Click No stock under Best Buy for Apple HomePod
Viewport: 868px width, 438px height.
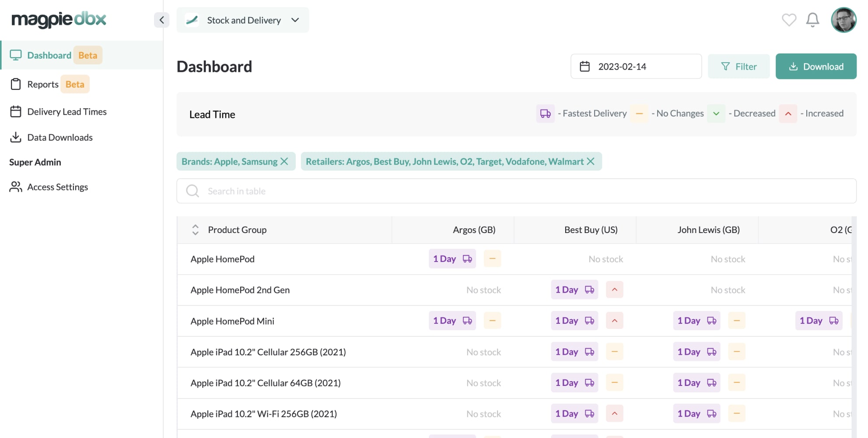[605, 259]
